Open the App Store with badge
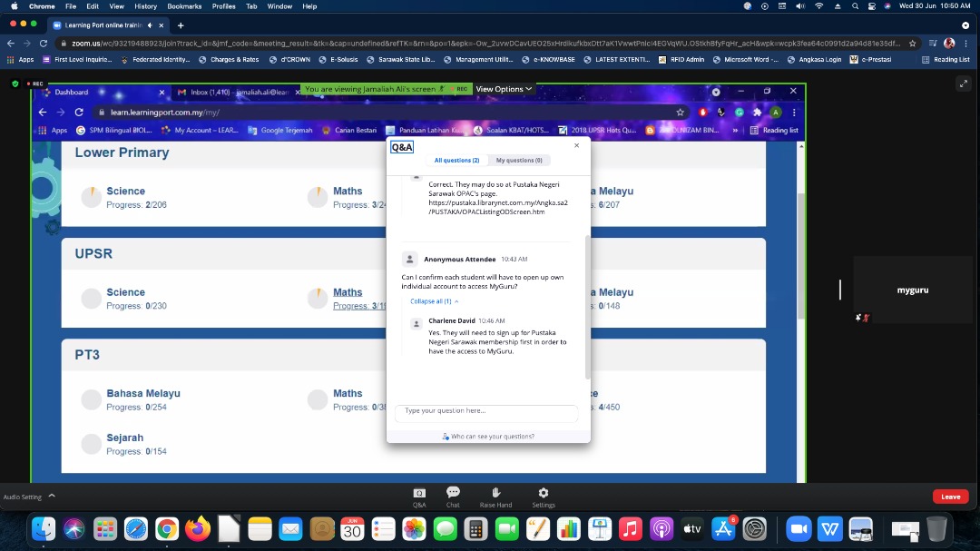980x551 pixels. tap(723, 529)
